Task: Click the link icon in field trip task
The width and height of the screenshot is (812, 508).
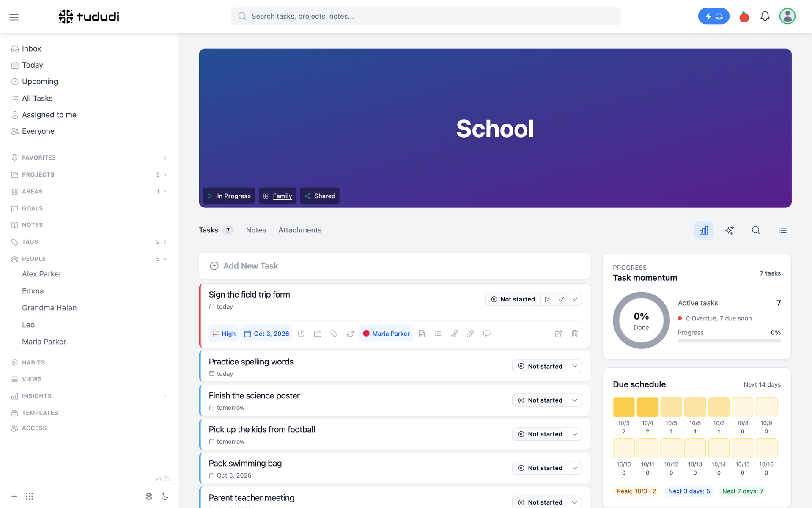Action: point(470,334)
